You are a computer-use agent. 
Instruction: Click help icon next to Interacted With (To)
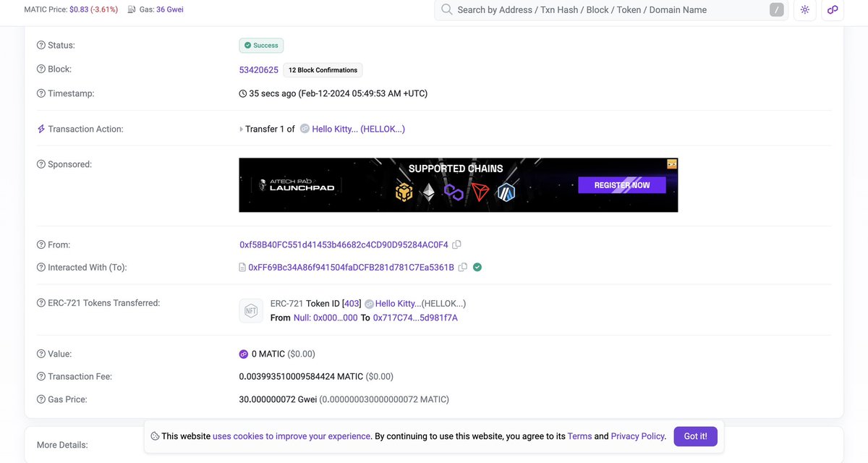[41, 267]
